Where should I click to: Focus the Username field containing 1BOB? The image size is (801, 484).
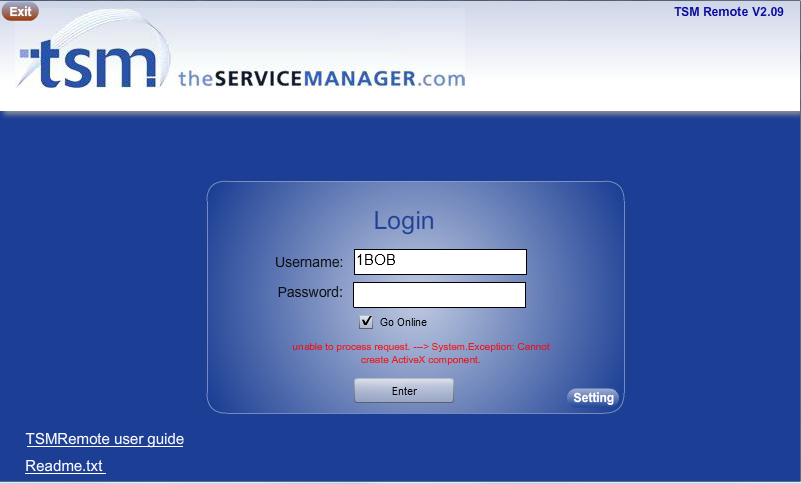(440, 262)
